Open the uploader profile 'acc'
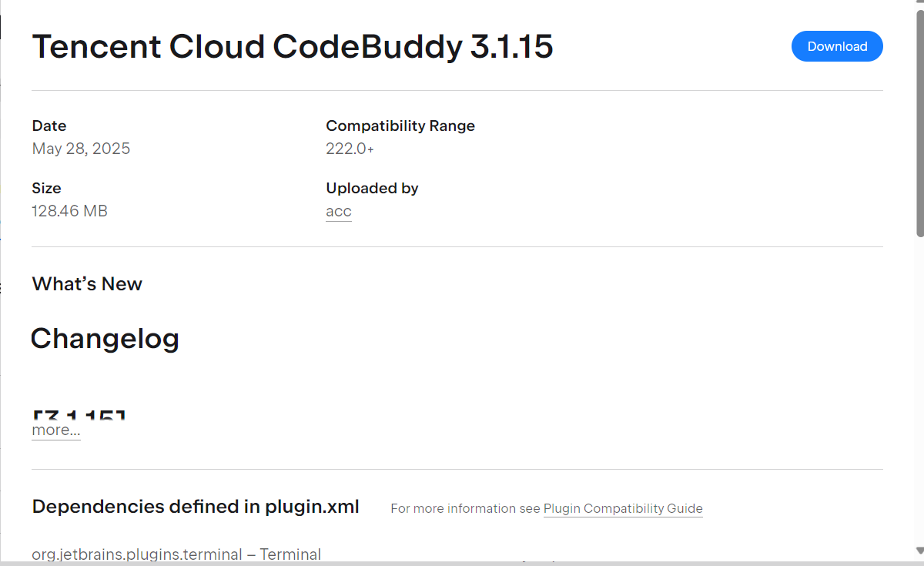Viewport: 924px width, 566px height. click(x=339, y=211)
